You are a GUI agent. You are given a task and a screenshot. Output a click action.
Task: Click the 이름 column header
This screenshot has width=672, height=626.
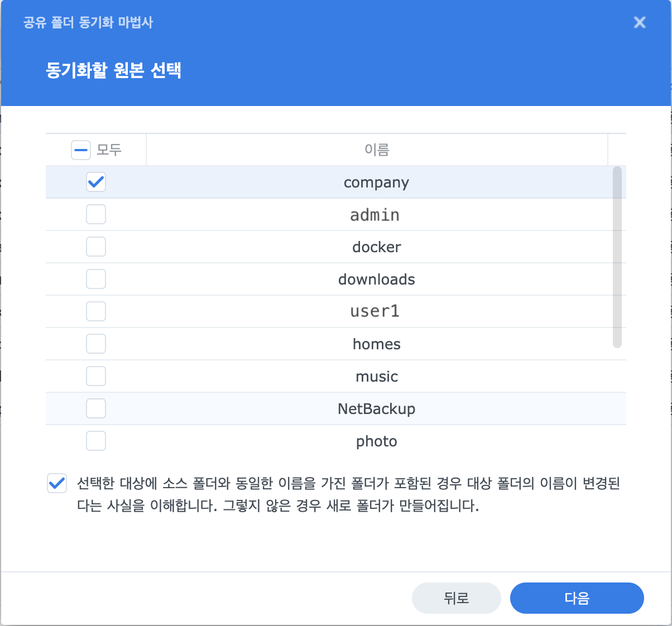(x=377, y=150)
